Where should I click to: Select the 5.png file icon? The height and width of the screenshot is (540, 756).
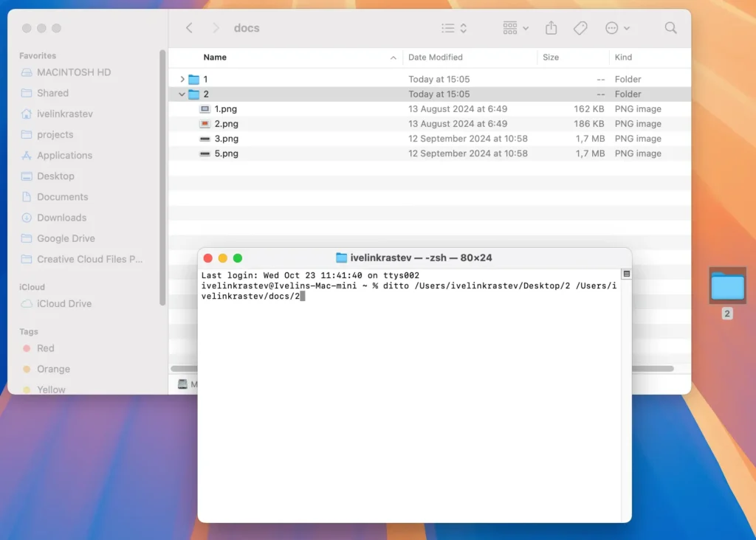click(x=205, y=153)
